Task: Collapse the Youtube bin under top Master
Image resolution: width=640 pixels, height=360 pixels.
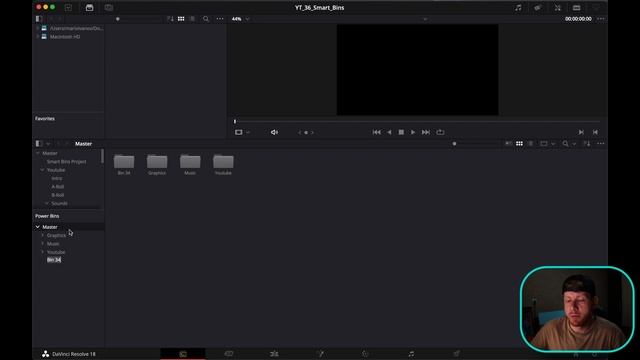Action: (x=42, y=170)
